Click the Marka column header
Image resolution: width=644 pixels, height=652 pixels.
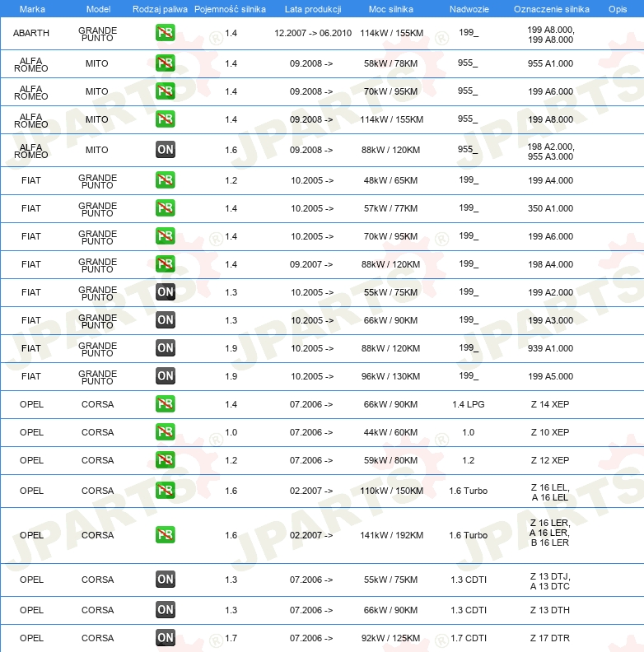31,9
